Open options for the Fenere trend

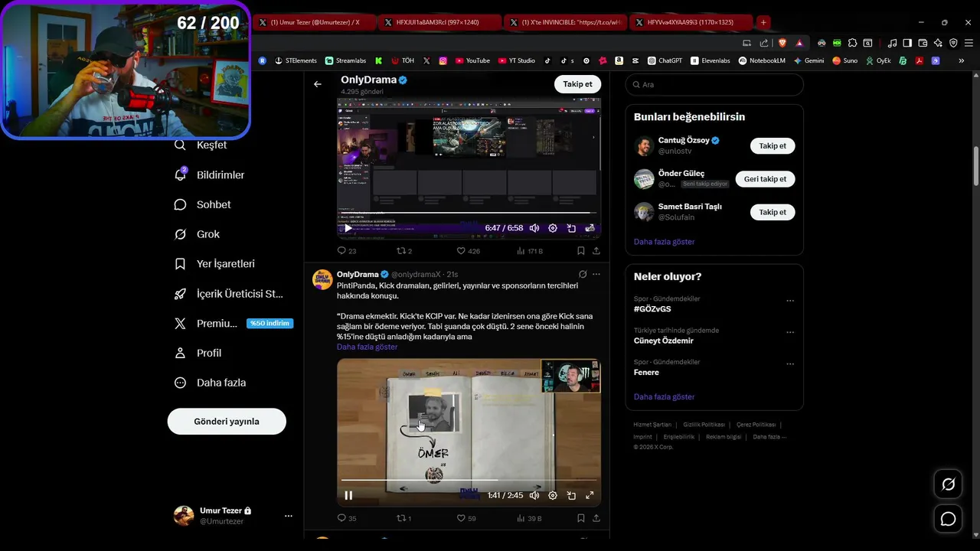790,364
